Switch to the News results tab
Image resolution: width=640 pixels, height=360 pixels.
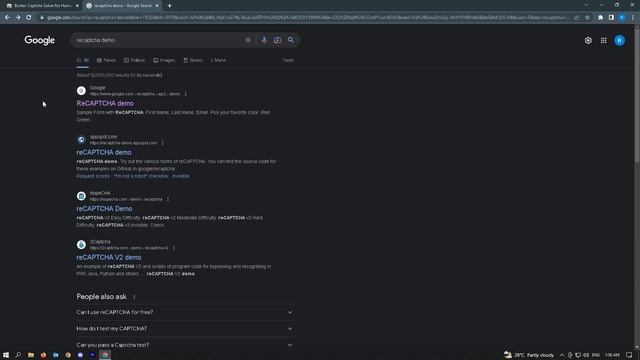tap(106, 60)
